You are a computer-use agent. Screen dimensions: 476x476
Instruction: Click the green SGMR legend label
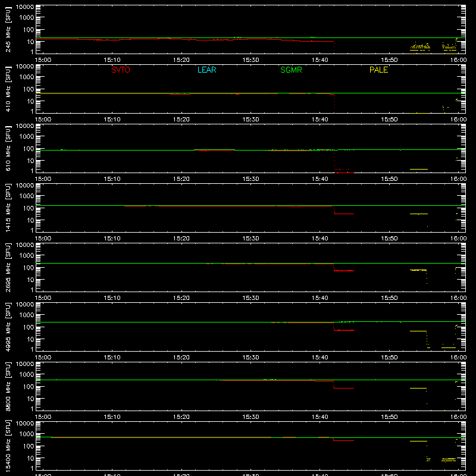click(x=291, y=70)
